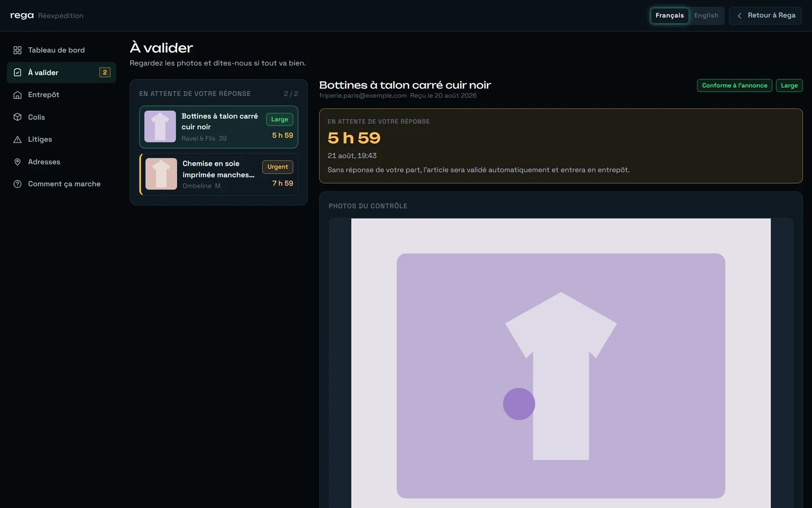Open the Litiges page

(61, 140)
